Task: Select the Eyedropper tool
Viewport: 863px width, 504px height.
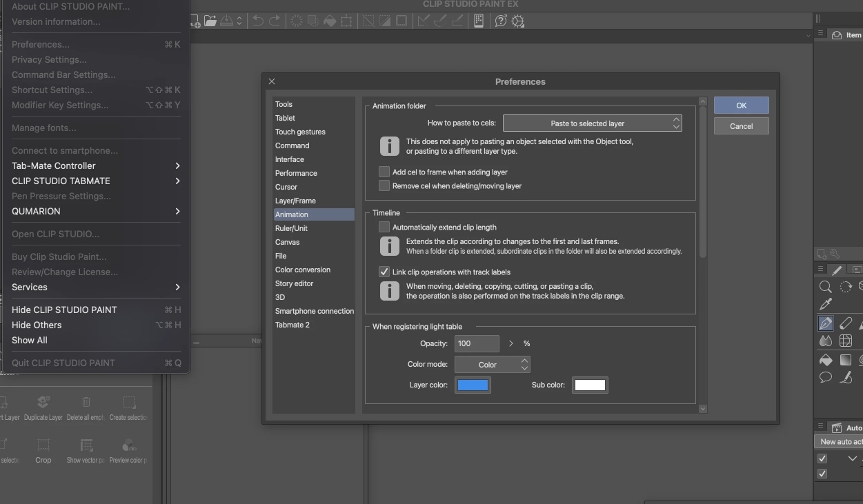Action: click(x=825, y=305)
